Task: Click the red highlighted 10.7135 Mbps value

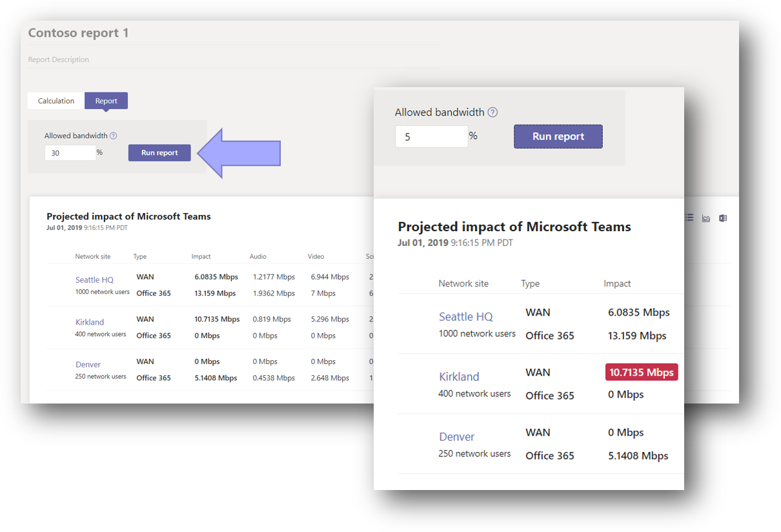Action: click(642, 372)
